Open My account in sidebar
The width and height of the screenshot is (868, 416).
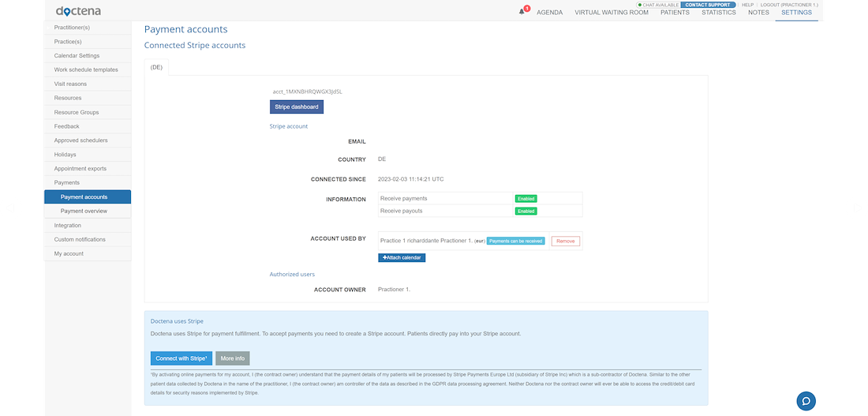[88, 253]
